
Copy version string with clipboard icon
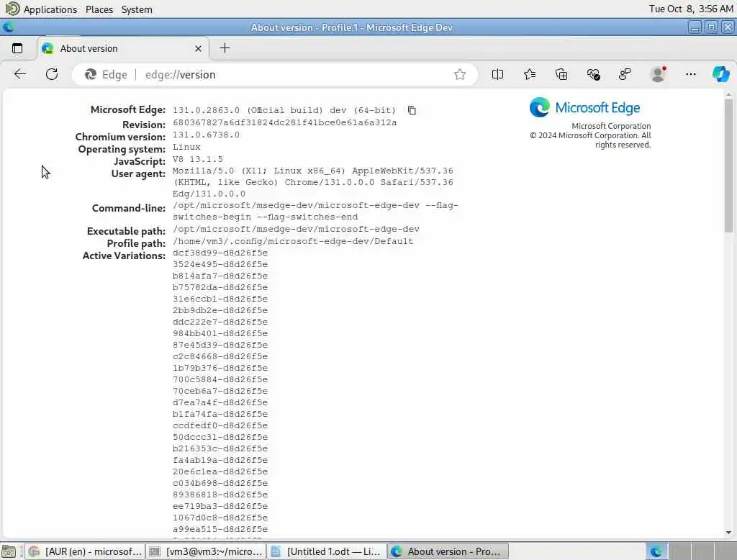pos(412,111)
